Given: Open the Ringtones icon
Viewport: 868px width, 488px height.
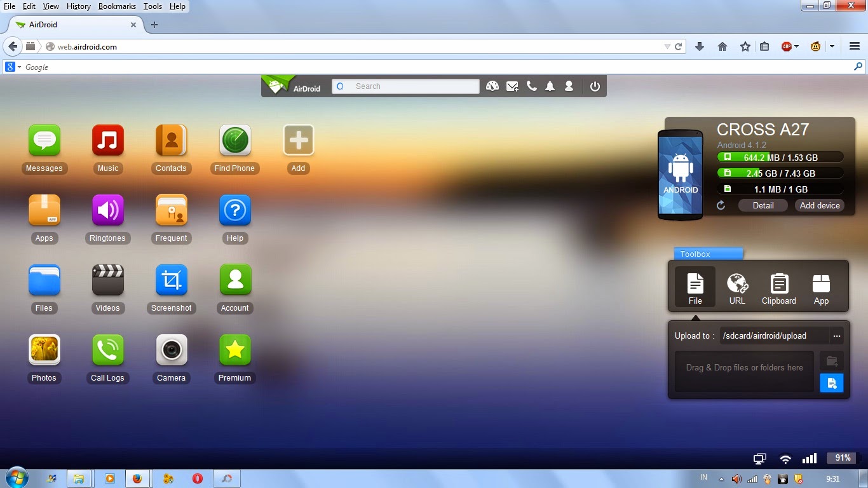Looking at the screenshot, I should 108,210.
